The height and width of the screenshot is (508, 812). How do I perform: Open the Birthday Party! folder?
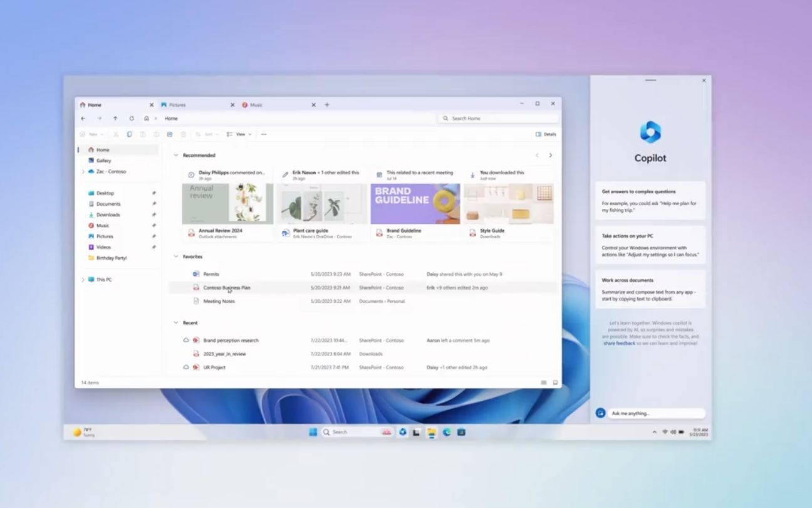pos(112,258)
